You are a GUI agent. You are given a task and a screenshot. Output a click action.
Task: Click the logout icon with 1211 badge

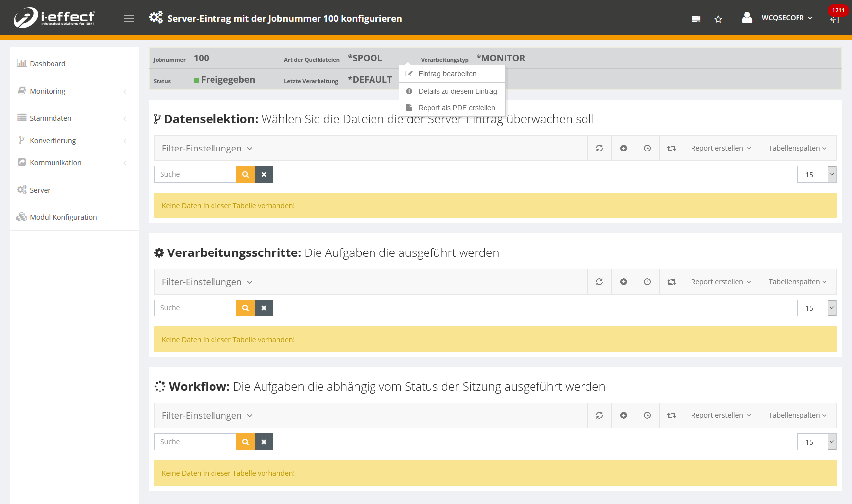pos(835,19)
